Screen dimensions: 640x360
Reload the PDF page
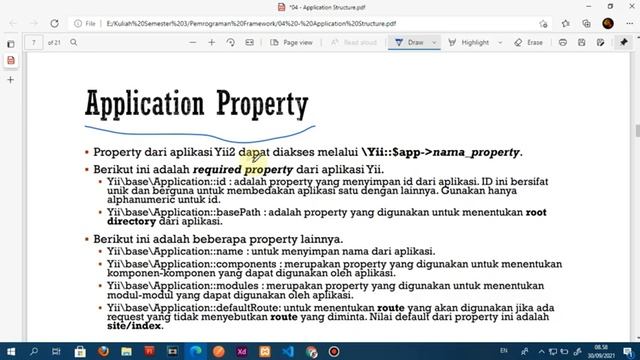pos(54,24)
